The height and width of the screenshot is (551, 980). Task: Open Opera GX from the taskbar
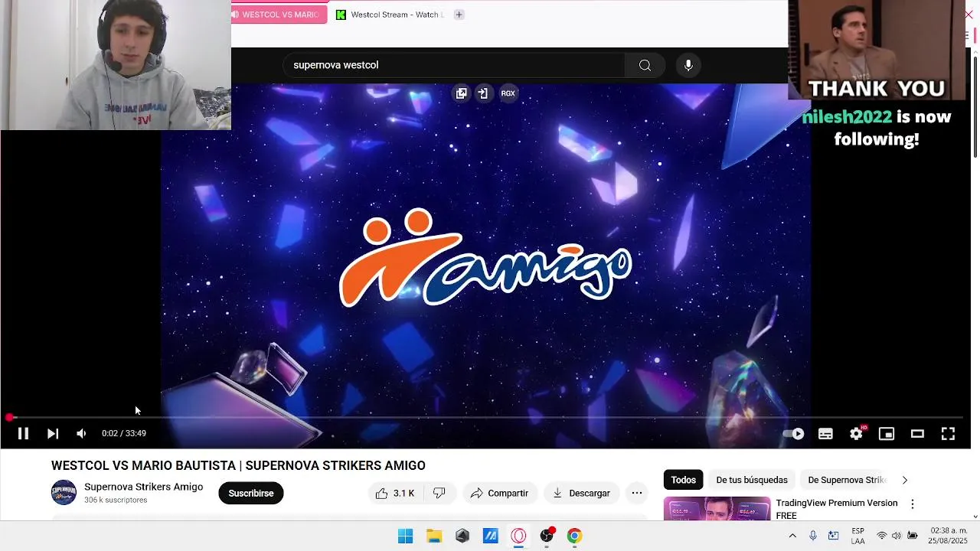[x=519, y=536]
